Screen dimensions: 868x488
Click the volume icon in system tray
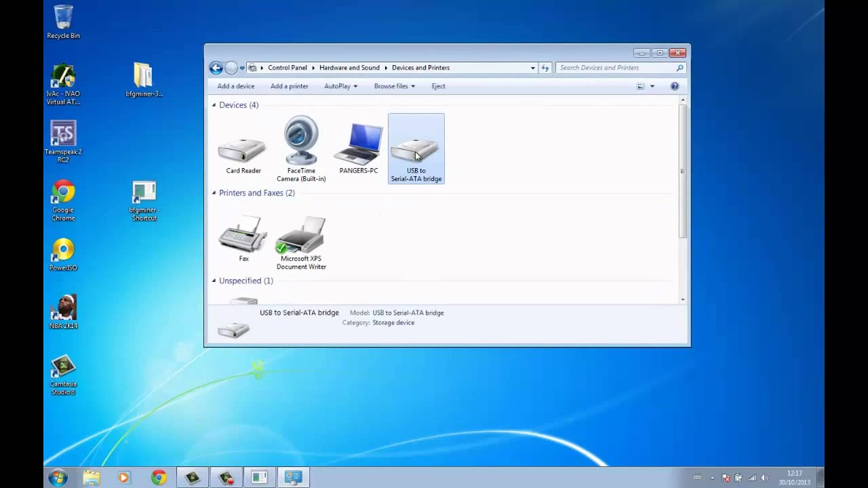[x=765, y=478]
